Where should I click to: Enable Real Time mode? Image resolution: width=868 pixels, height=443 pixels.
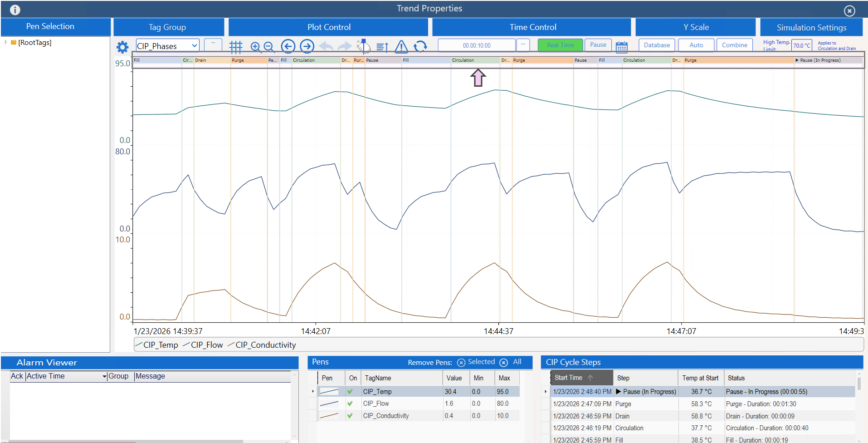tap(560, 45)
